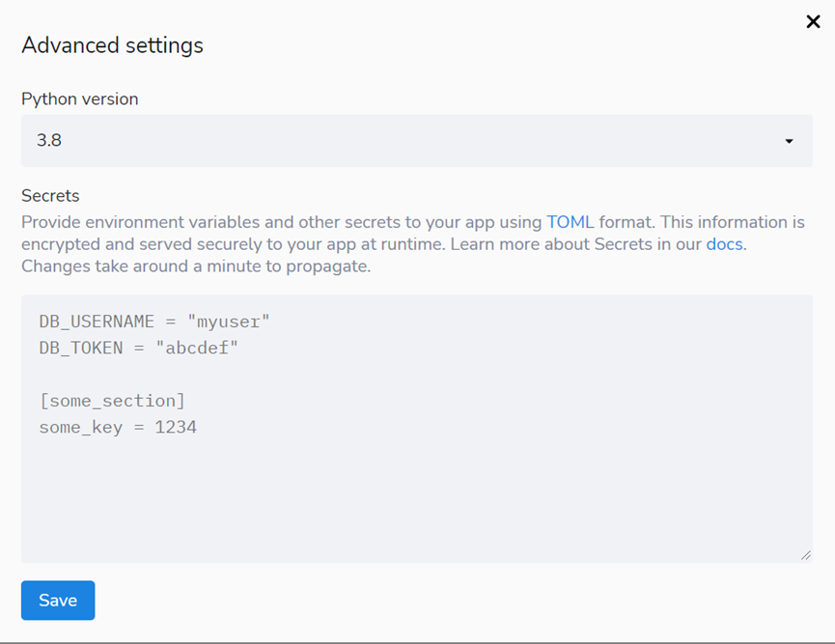Viewport: 835px width, 644px height.
Task: Click the Secrets textarea resize handle
Action: point(806,555)
